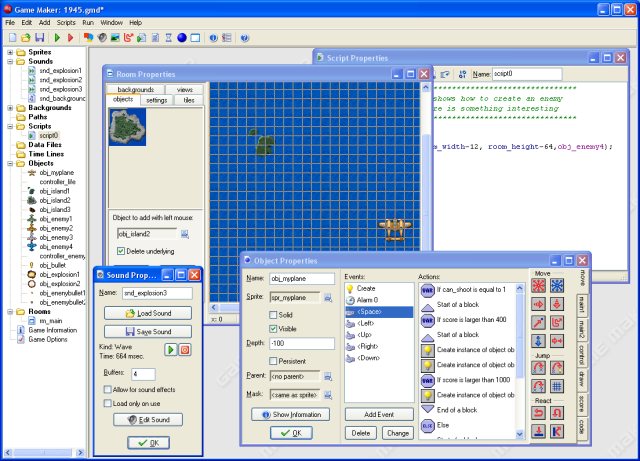Open Game Information from the toolbar icon

coord(213,38)
